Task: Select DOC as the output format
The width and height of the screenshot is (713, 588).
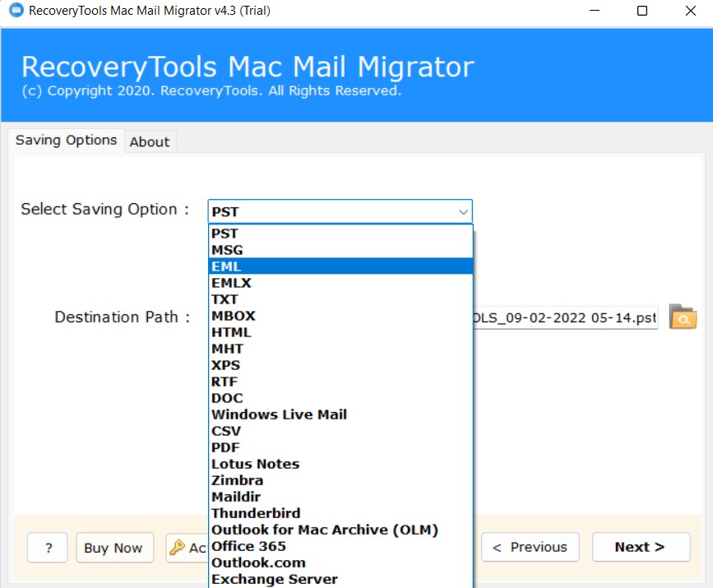Action: coord(340,398)
